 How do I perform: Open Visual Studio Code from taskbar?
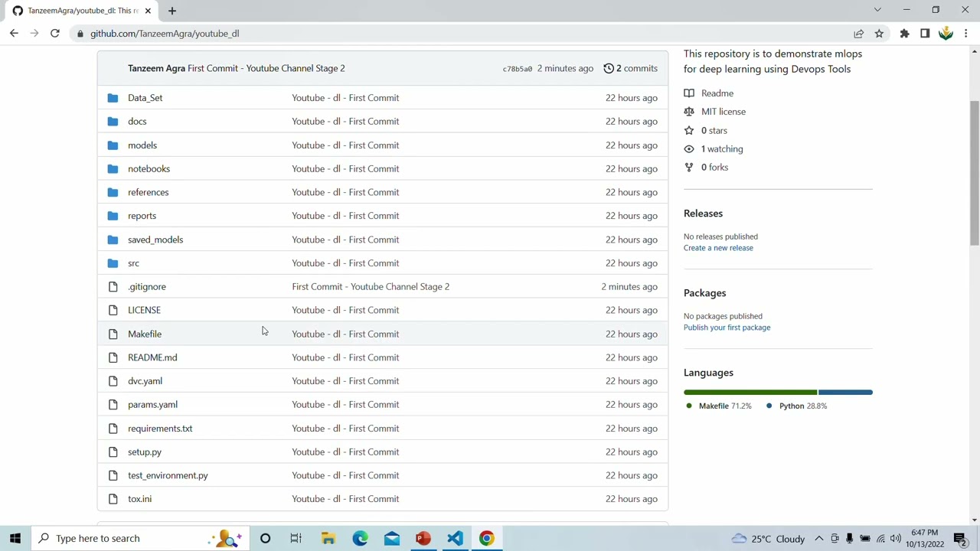tap(455, 539)
